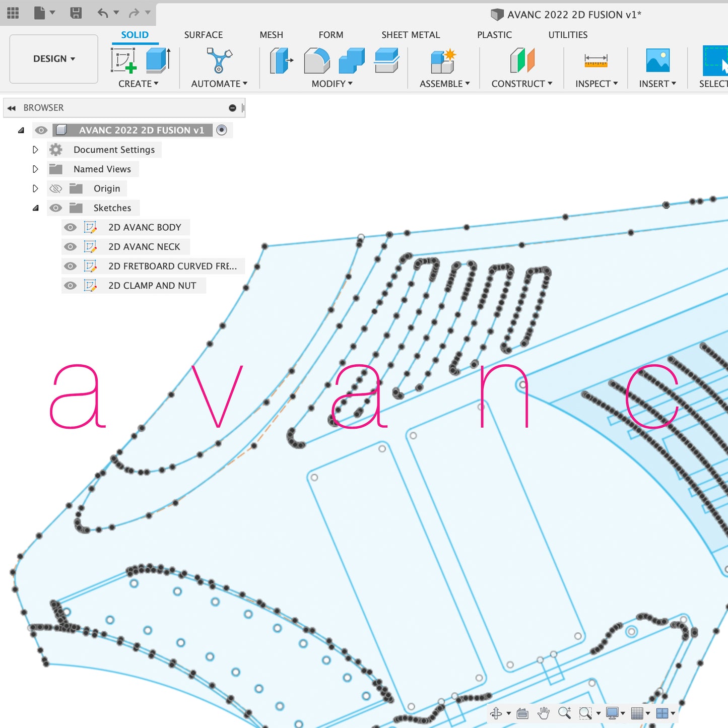Activate the root component radio button
This screenshot has width=728, height=728.
pos(221,130)
